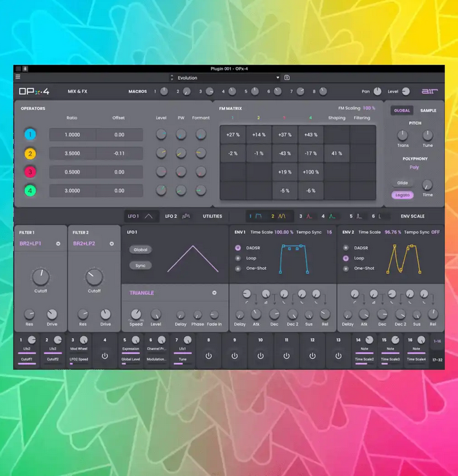Screen dimensions: 458x476
Task: Change ENV 1 Tempo Sync 16 value
Action: 329,232
